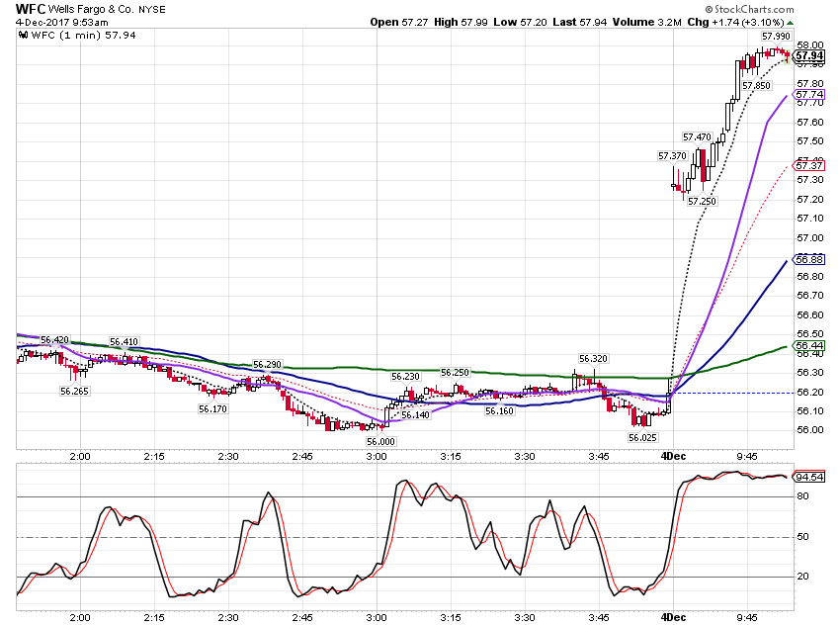Click the 94.54 stochastic value tag
Screen dimensions: 840x626
(809, 477)
